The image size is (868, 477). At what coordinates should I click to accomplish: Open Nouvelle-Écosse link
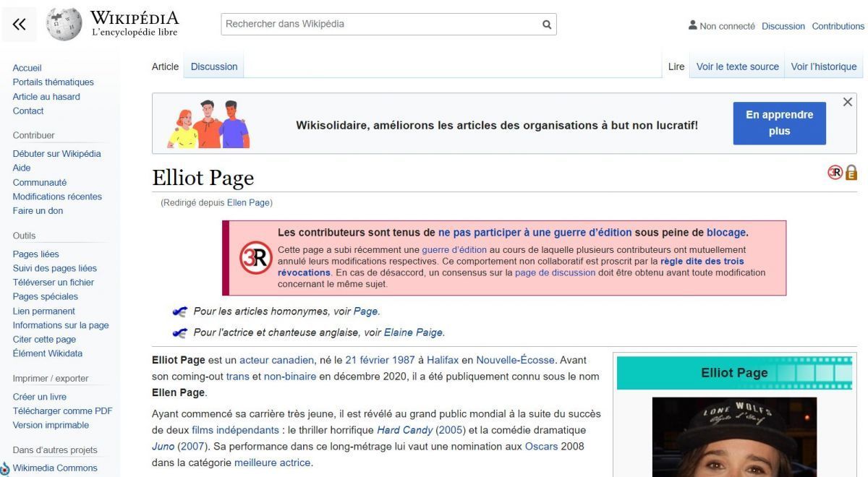(x=516, y=360)
